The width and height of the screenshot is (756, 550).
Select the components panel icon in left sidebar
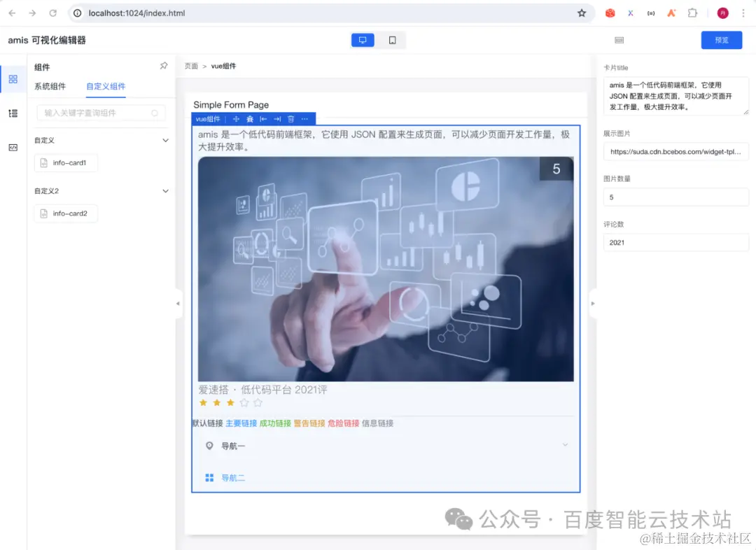click(13, 79)
